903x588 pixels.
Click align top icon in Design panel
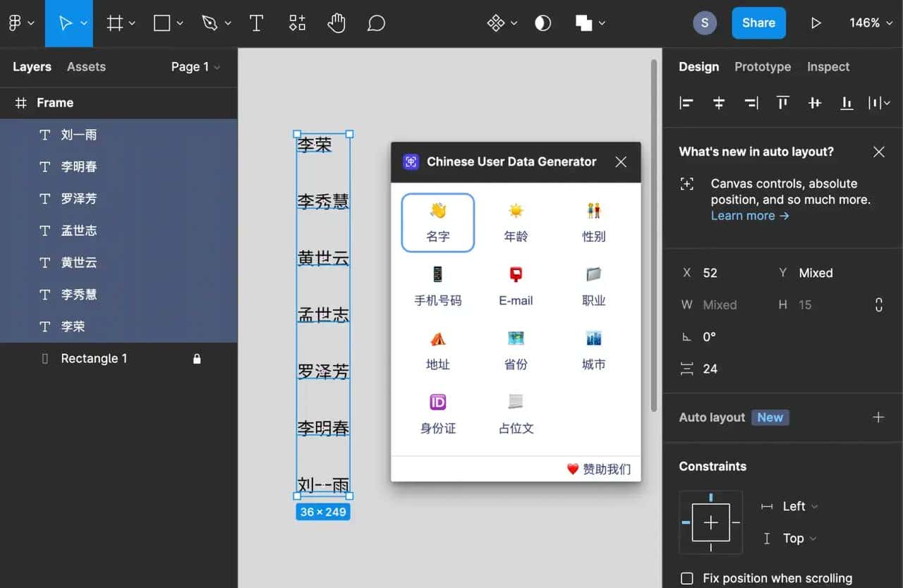(782, 103)
